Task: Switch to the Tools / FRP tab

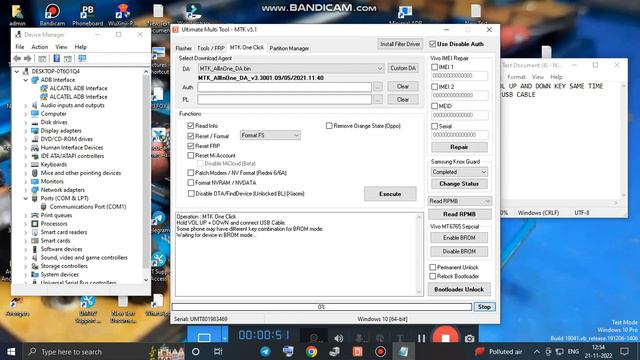Action: 211,48
